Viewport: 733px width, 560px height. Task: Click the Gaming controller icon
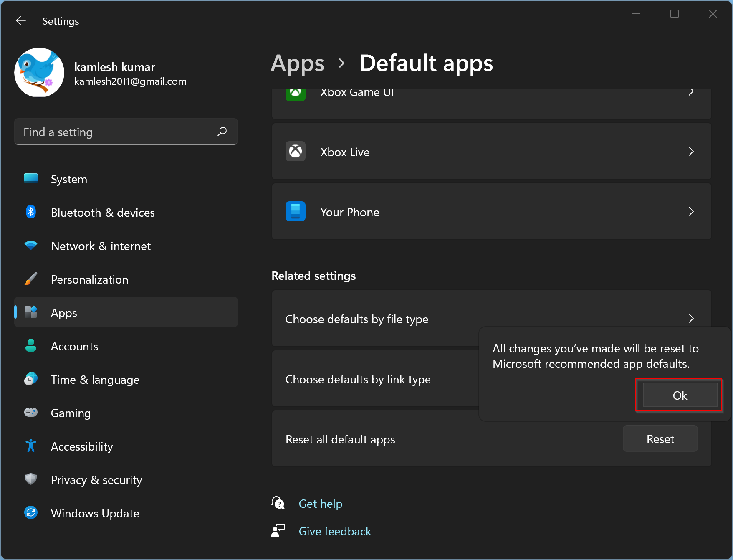[31, 413]
